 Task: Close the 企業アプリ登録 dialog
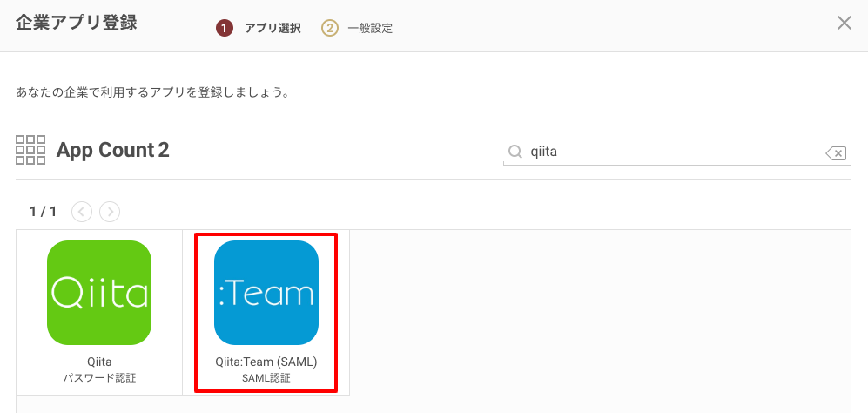click(844, 24)
